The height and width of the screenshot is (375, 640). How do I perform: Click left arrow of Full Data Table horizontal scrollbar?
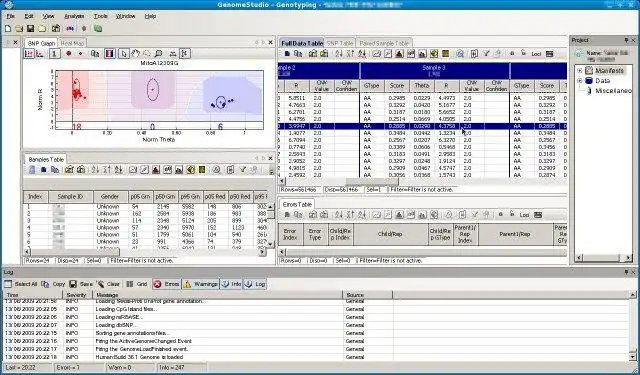coord(282,181)
